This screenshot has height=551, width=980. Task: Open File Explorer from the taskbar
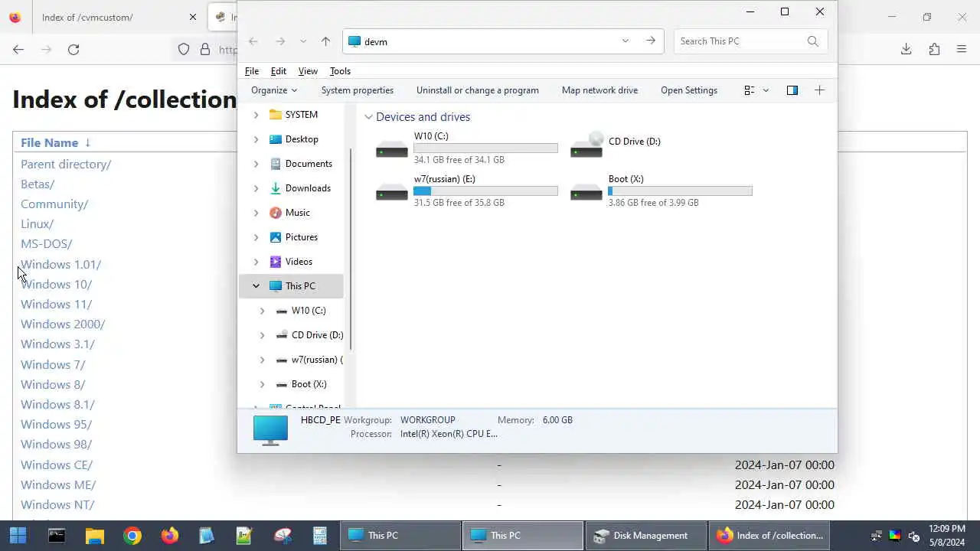[94, 536]
